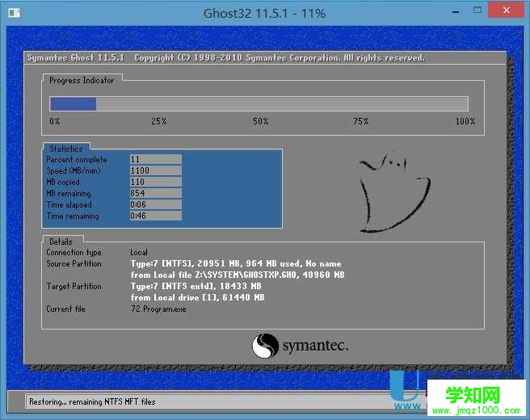Viewport: 530px width, 420px height.
Task: Click the Progress Indicator label
Action: (82, 81)
